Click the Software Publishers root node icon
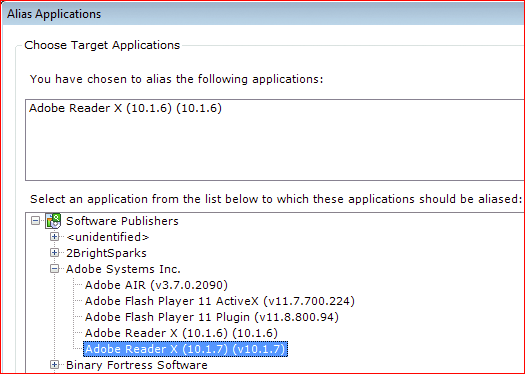Screen dimensions: 525x374 (x=53, y=221)
